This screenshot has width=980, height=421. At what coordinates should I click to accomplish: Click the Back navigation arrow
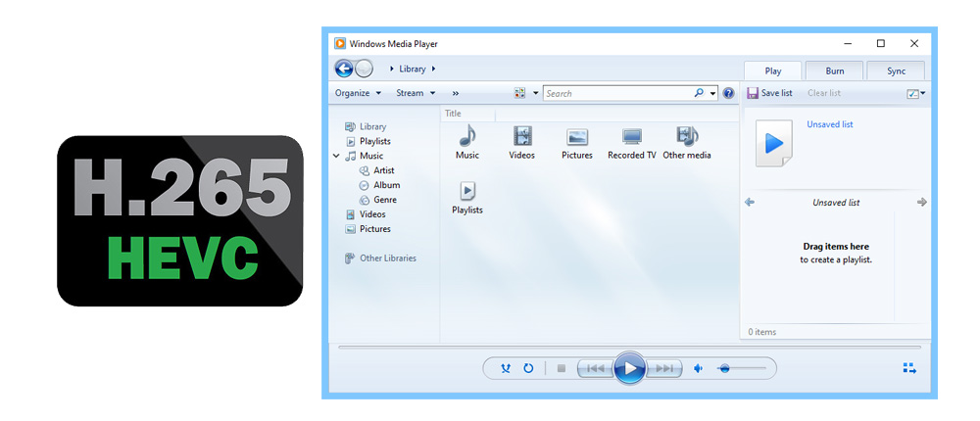tap(344, 69)
